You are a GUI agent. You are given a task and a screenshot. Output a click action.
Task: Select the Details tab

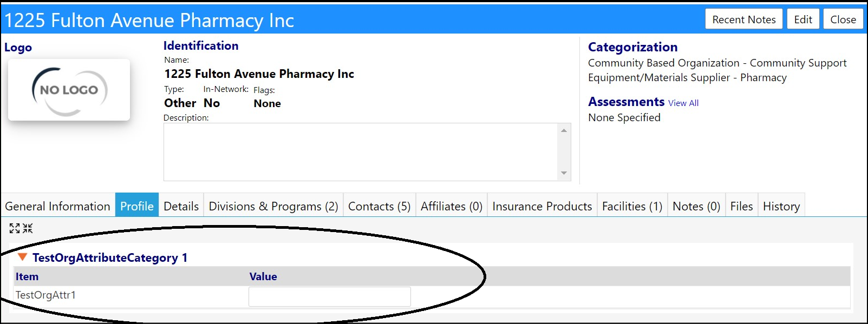[x=181, y=206]
